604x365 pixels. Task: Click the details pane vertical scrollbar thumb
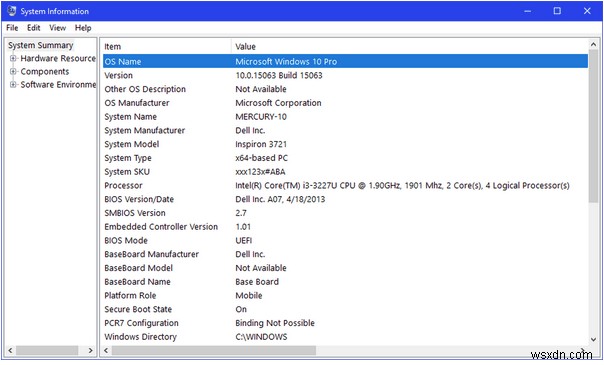[594, 126]
